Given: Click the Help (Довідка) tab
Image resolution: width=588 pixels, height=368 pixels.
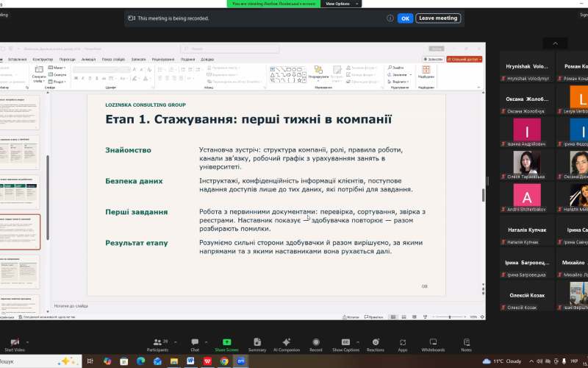Looking at the screenshot, I should (x=207, y=60).
